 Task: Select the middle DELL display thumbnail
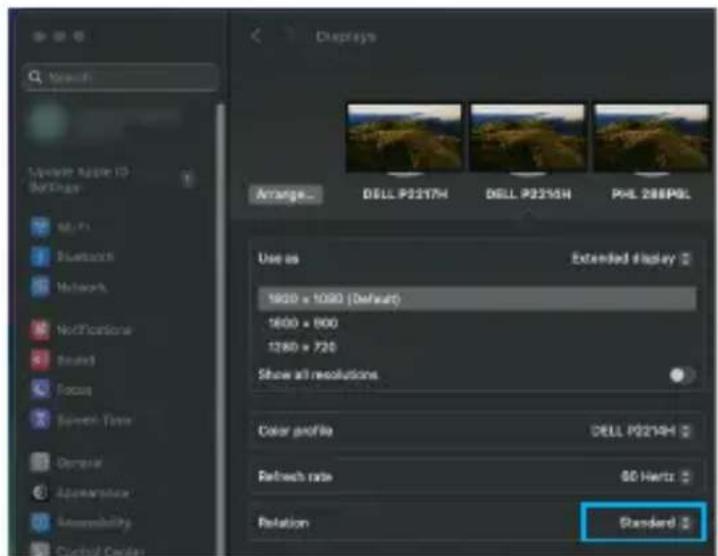(528, 138)
